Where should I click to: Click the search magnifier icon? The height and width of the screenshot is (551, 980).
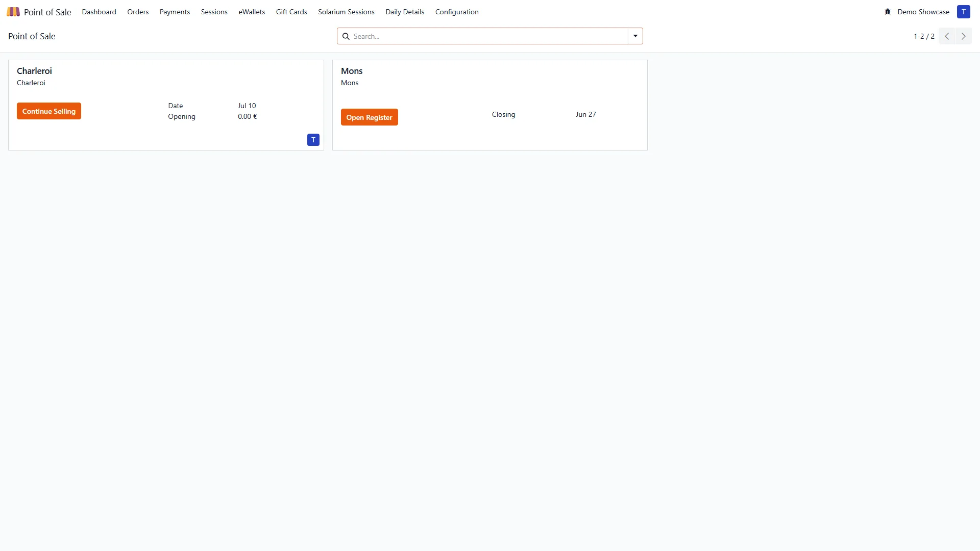click(x=346, y=36)
